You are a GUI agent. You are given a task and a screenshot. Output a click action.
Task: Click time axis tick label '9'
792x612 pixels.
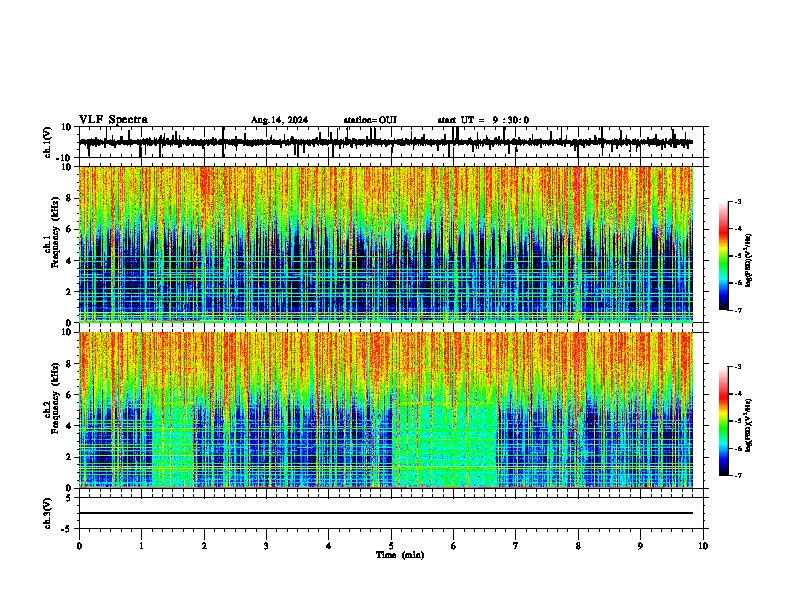[x=640, y=546]
